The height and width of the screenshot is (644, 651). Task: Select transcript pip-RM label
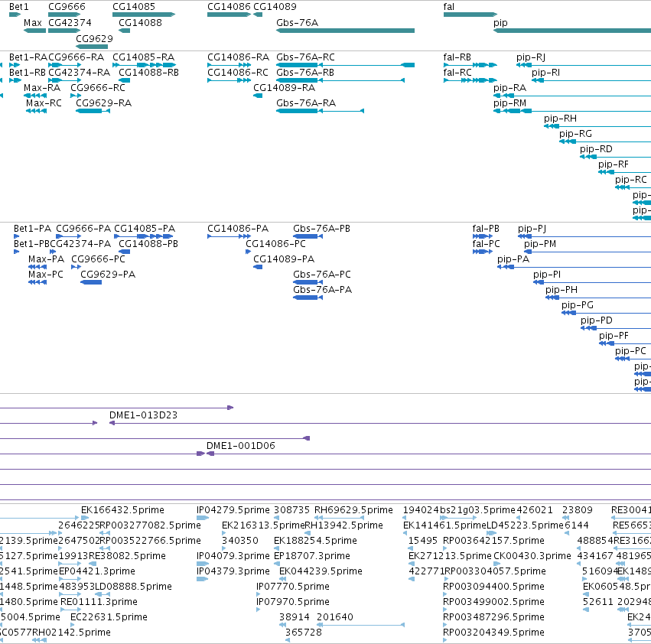[x=509, y=103]
